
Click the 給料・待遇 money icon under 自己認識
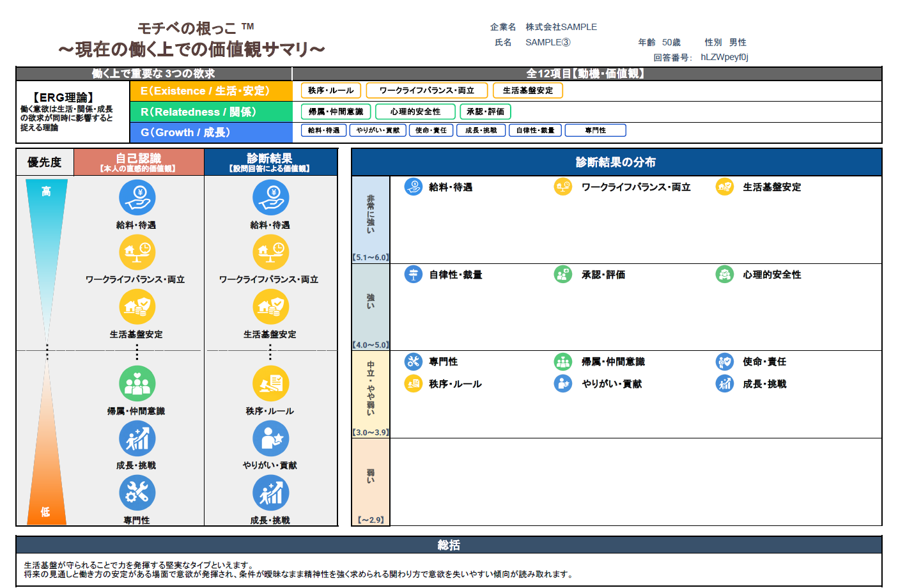pyautogui.click(x=137, y=197)
